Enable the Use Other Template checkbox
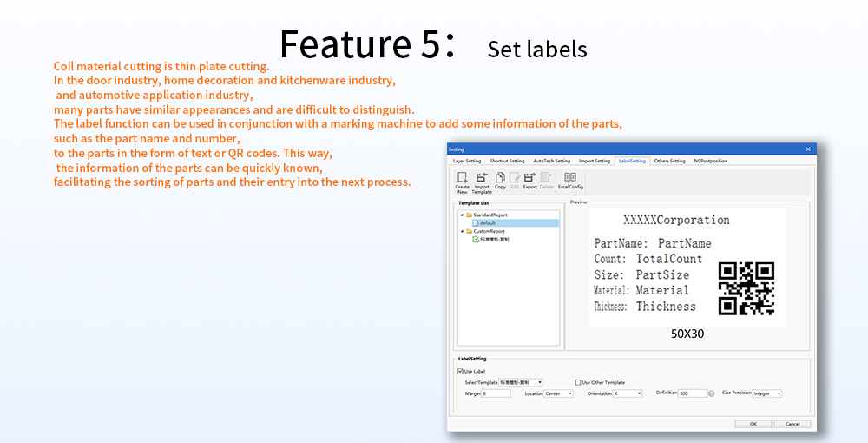The height and width of the screenshot is (443, 868). click(x=578, y=382)
